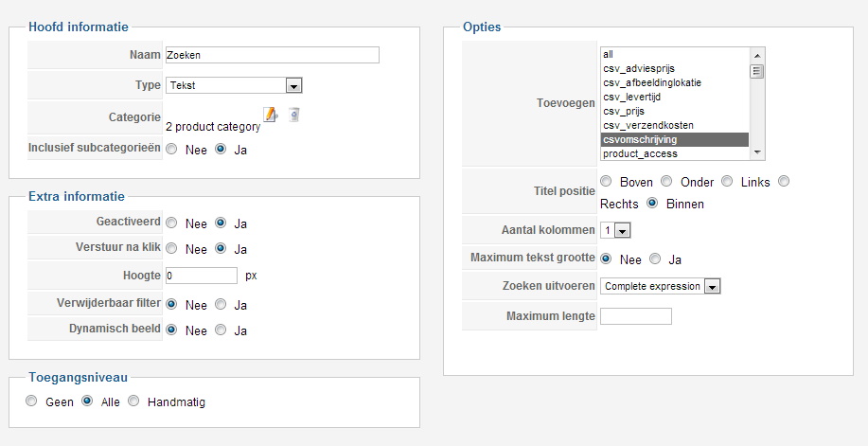The height and width of the screenshot is (446, 868).
Task: Click the listbox scroll up arrow
Action: (757, 54)
